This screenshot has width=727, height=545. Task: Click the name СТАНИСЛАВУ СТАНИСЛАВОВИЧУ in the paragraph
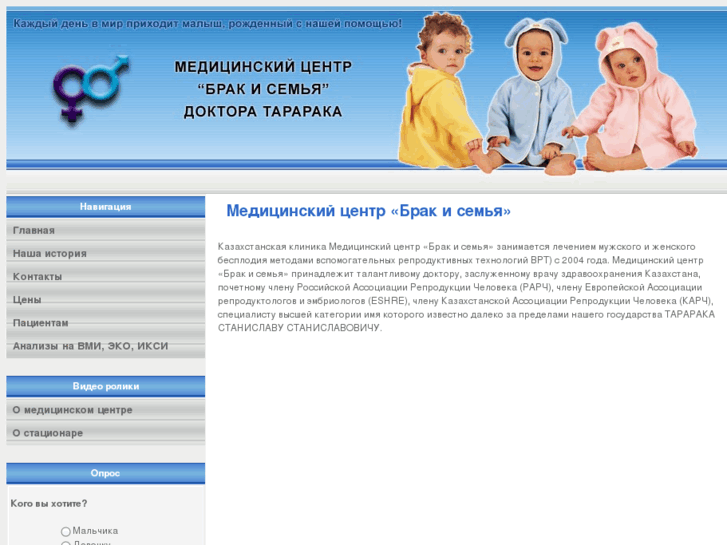(x=299, y=328)
